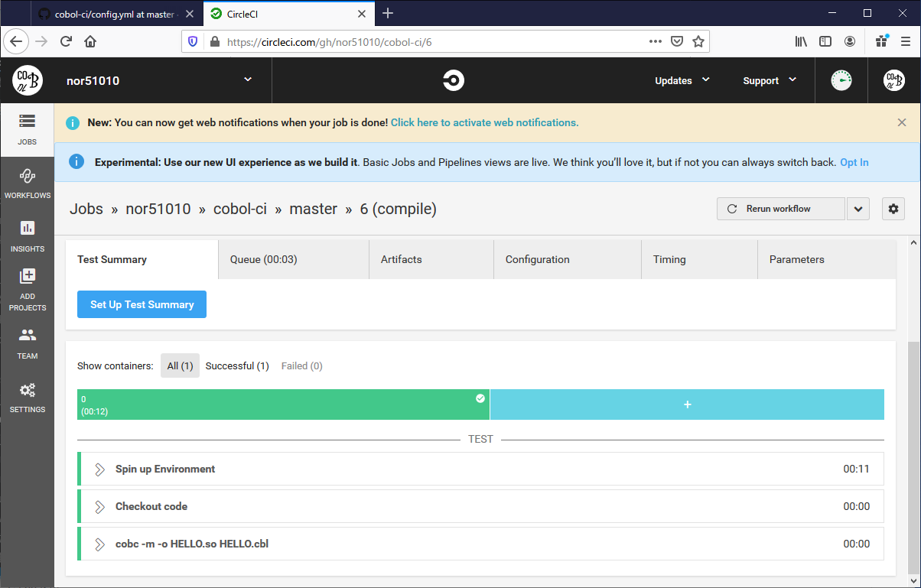
Task: Show Successful (1) containers filter
Action: click(x=237, y=366)
